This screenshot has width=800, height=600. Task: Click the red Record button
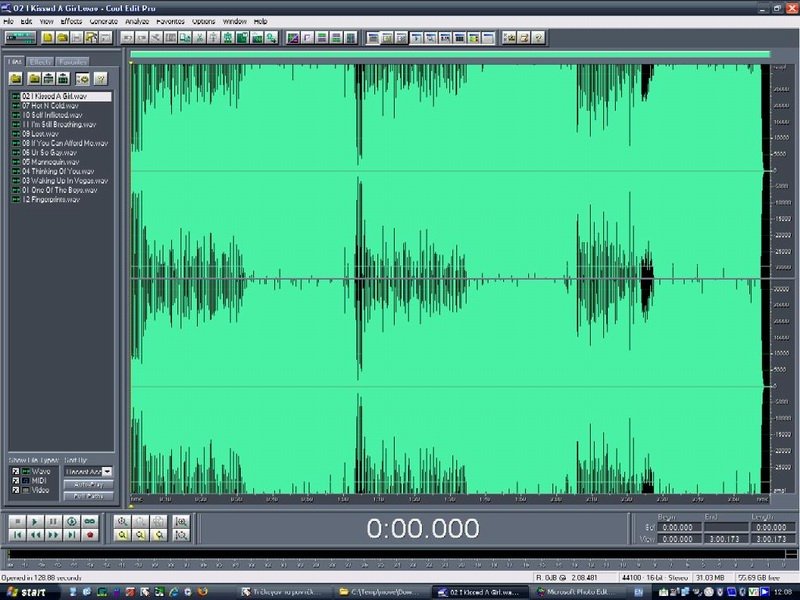91,535
